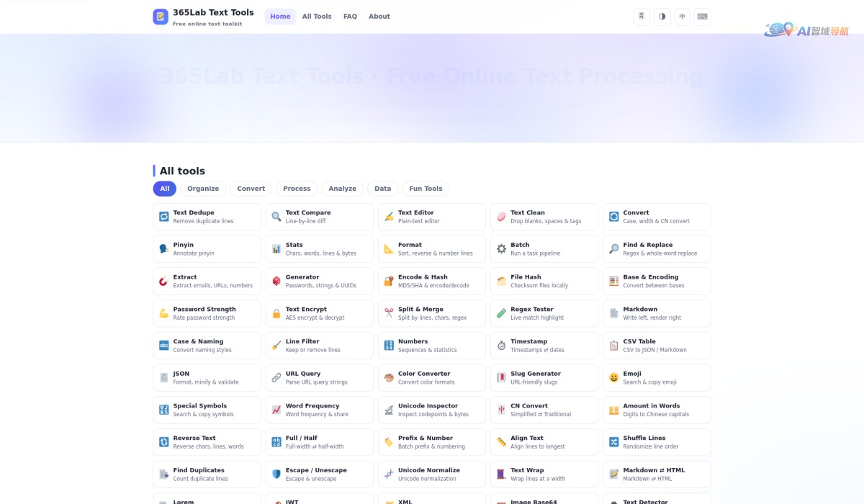The width and height of the screenshot is (864, 504).
Task: Open the Markdown 'Write left, render right' tool
Action: coord(657,313)
